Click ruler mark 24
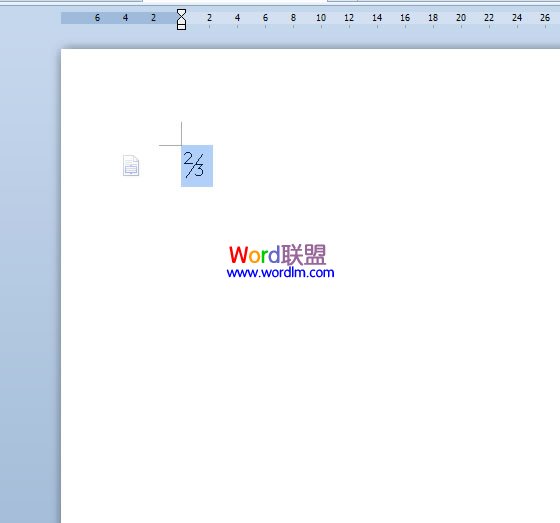This screenshot has width=560, height=523. (517, 18)
